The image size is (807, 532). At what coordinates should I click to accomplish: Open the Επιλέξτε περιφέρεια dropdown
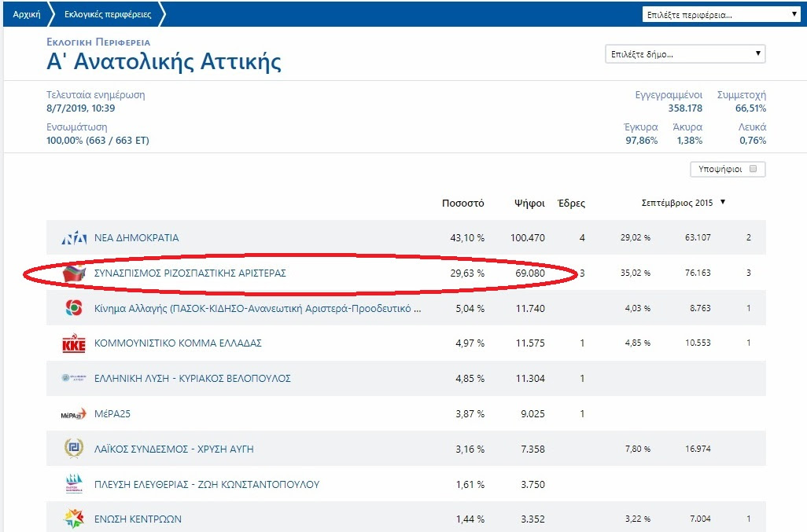coord(721,14)
